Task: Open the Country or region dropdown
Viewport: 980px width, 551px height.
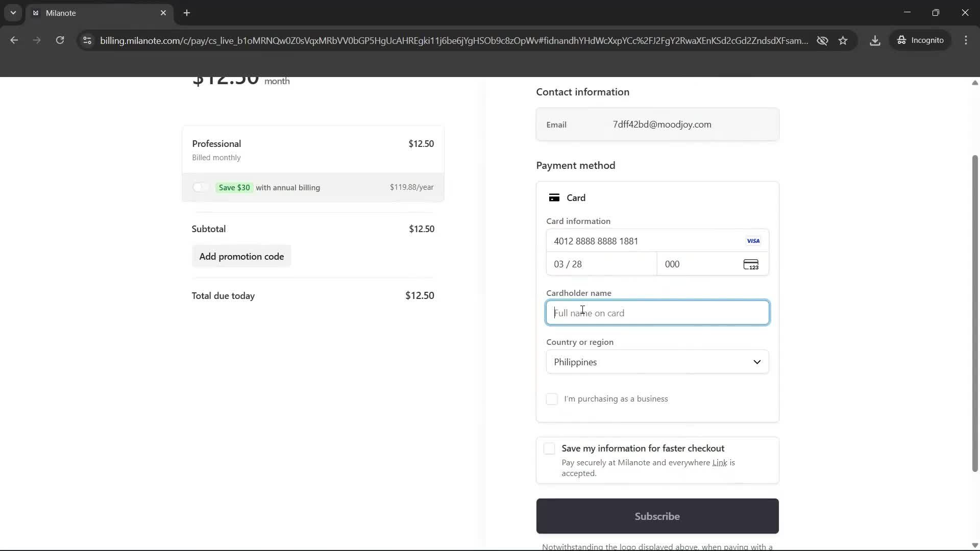Action: pyautogui.click(x=657, y=362)
